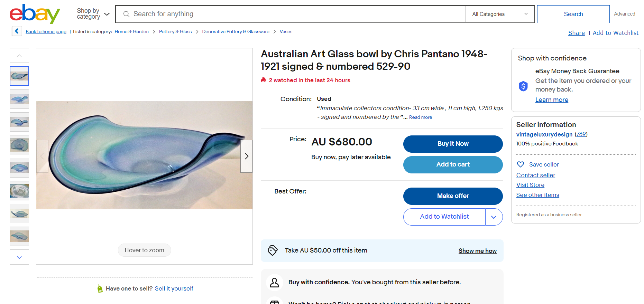
Task: Click the discount tag icon
Action: point(273,250)
